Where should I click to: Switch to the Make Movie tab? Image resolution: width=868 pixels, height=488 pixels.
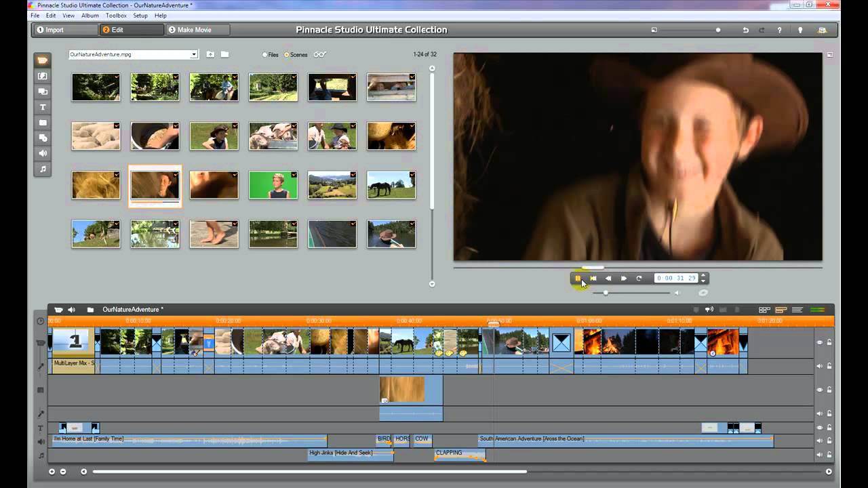tap(197, 30)
